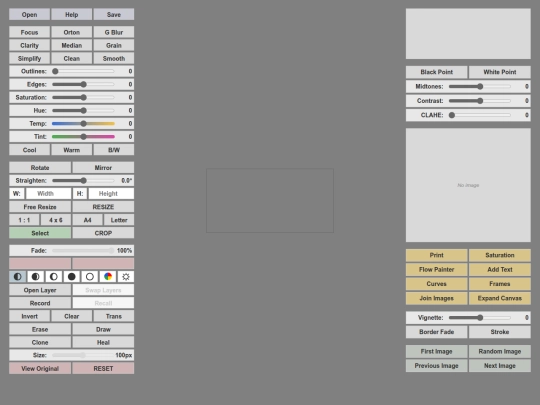Click the Rotate button
The image size is (540, 405).
point(40,168)
